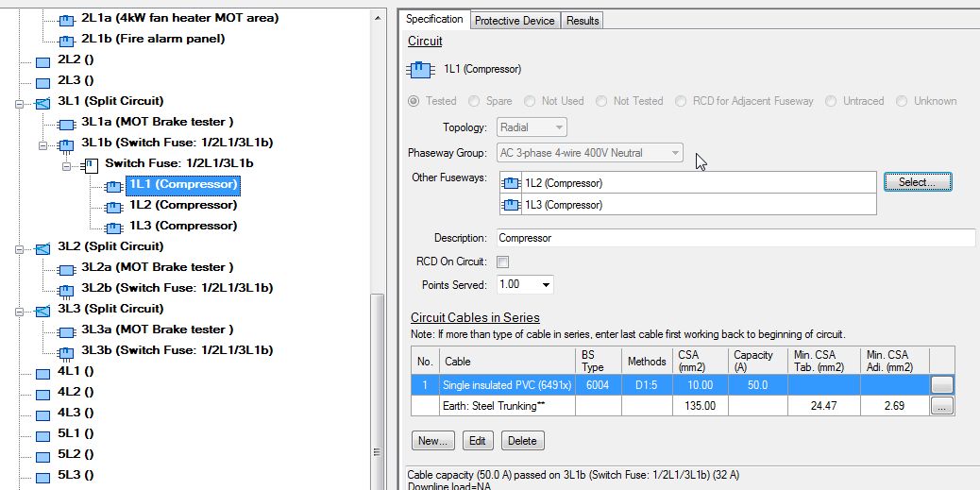Click the Select... button for Other Fuseways
This screenshot has height=490, width=980.
pos(917,182)
